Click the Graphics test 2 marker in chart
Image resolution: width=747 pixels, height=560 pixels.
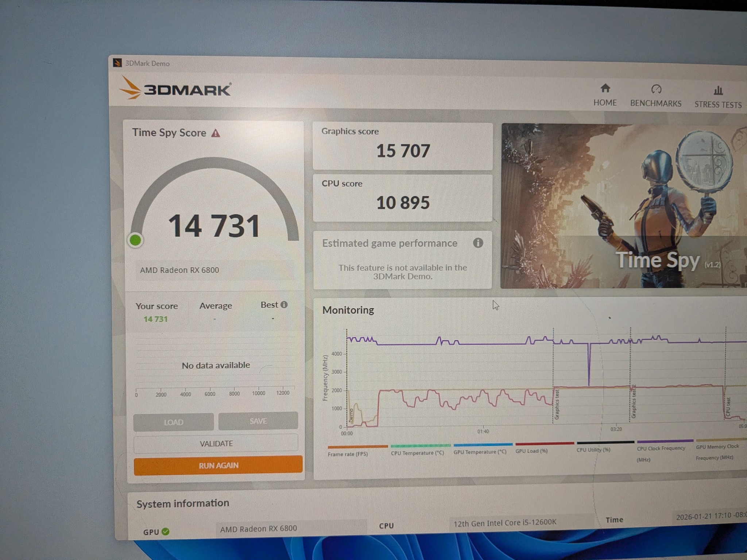click(x=634, y=402)
